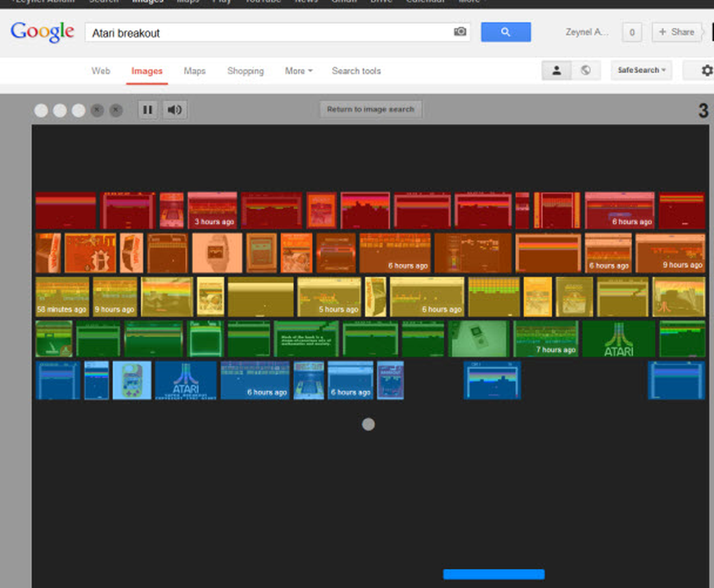Viewport: 714px width, 588px height.
Task: Open Search tools
Action: tap(356, 71)
